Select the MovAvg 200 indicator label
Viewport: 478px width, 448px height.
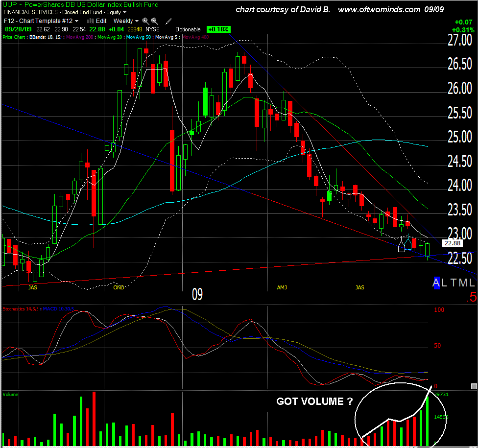coord(79,37)
